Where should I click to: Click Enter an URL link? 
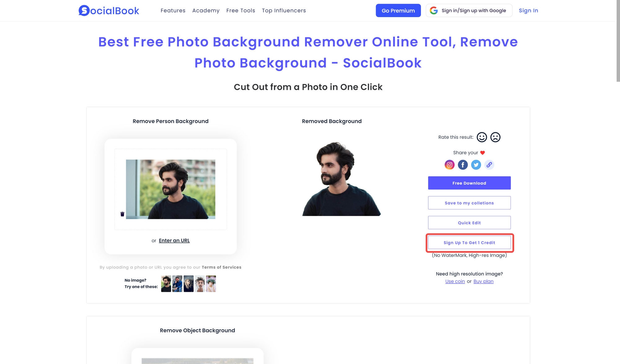pyautogui.click(x=174, y=240)
